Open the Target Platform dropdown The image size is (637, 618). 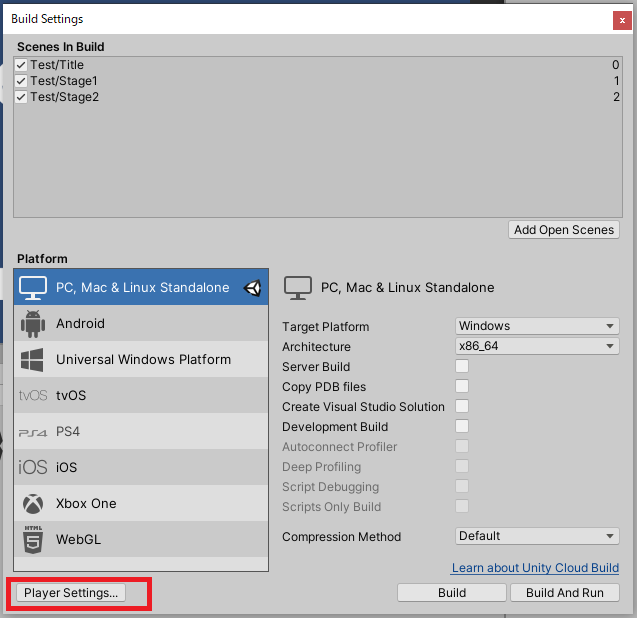[537, 326]
